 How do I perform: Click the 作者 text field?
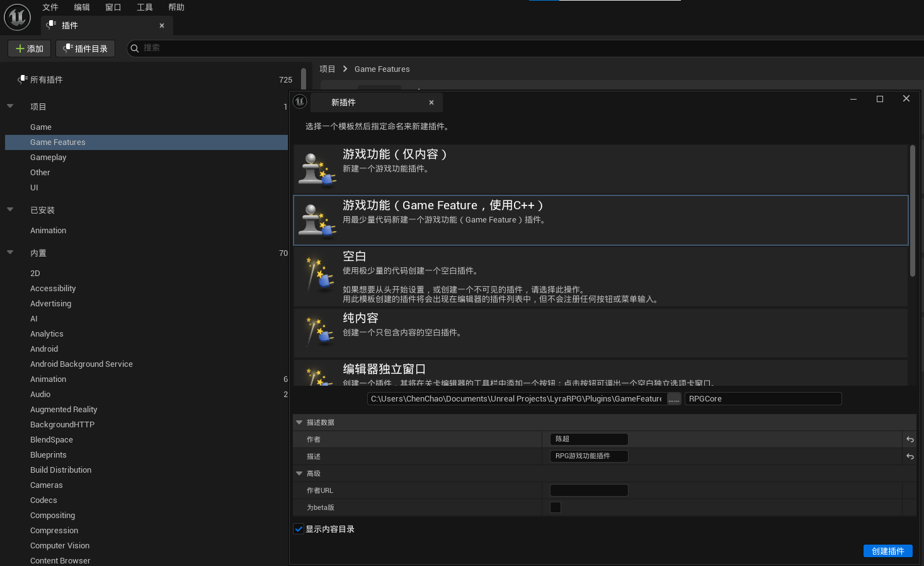[589, 439]
